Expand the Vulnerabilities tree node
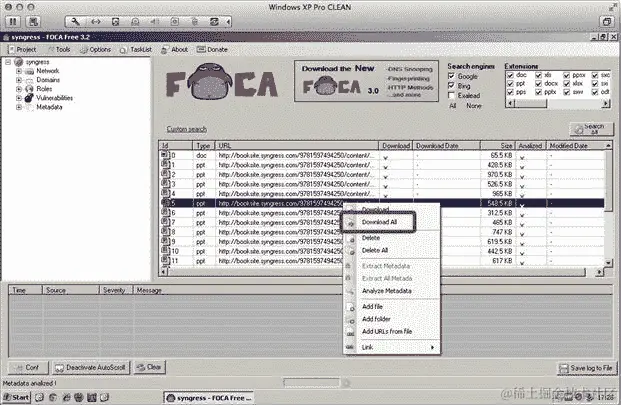Viewport: 621px width, 405px height. (x=19, y=98)
